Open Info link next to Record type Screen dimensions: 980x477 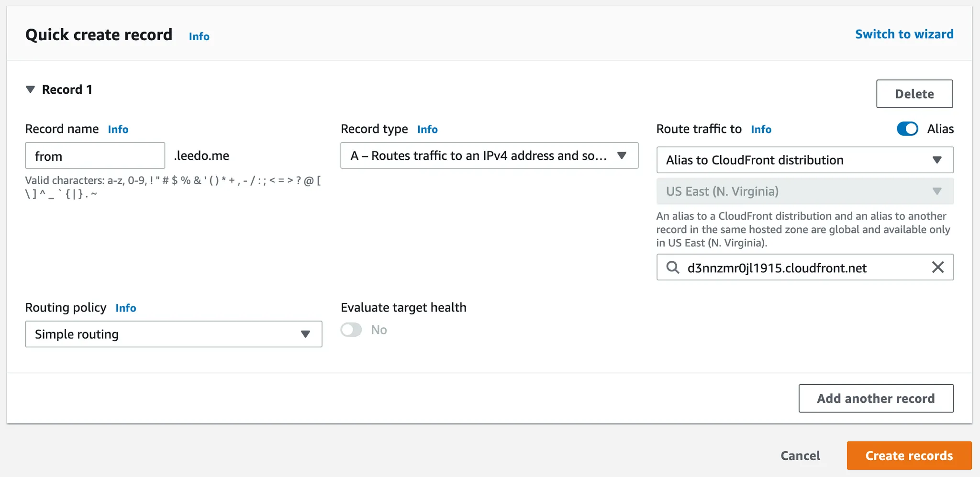click(x=427, y=129)
